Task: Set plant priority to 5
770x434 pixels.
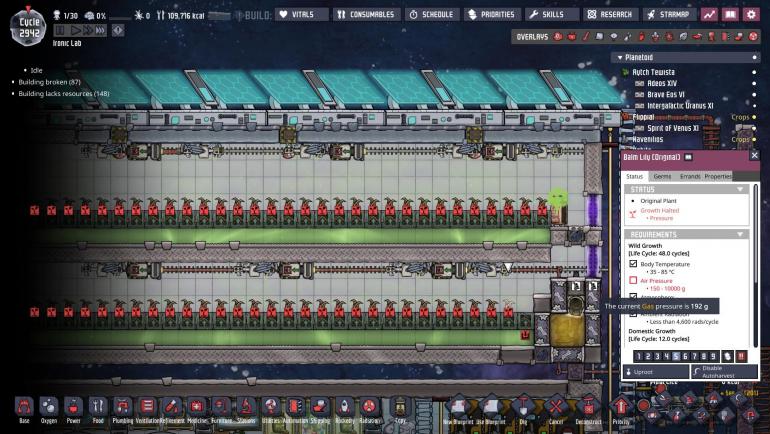Action: (676, 355)
